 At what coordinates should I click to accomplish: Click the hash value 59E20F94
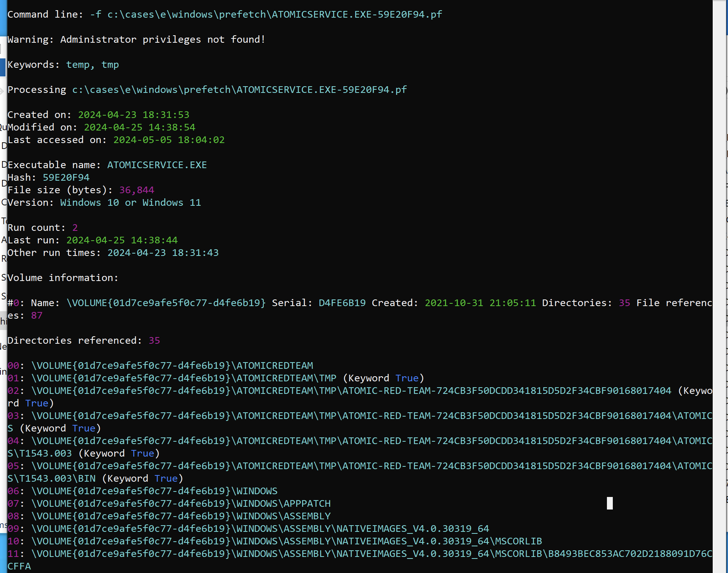66,178
